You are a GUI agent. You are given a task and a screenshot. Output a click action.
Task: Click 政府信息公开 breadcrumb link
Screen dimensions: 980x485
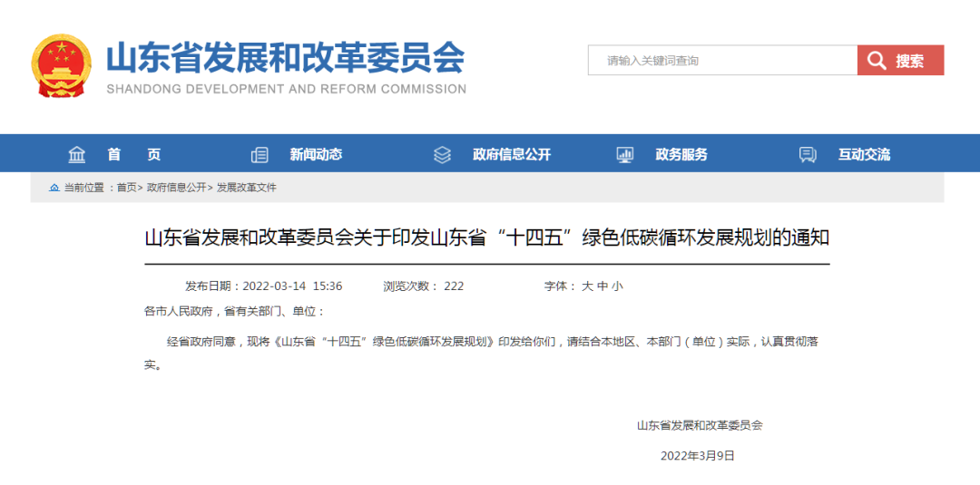(x=177, y=188)
